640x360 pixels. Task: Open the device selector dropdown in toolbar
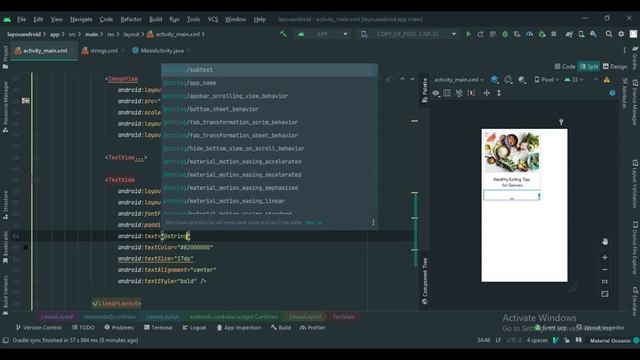click(x=409, y=34)
